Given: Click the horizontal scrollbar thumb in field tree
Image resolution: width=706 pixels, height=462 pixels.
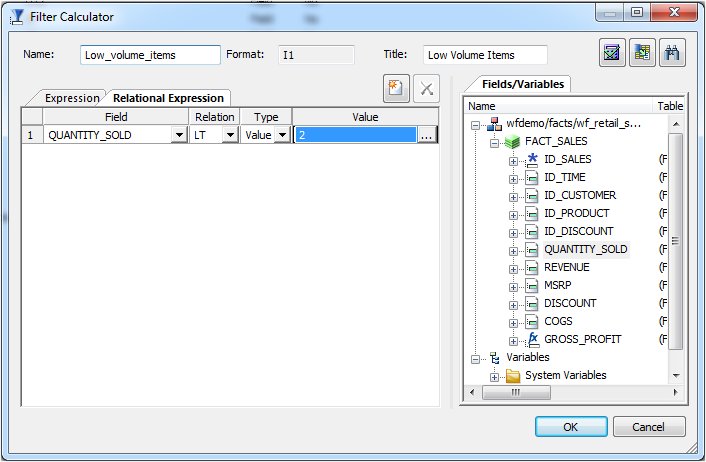Looking at the screenshot, I should click(x=516, y=392).
